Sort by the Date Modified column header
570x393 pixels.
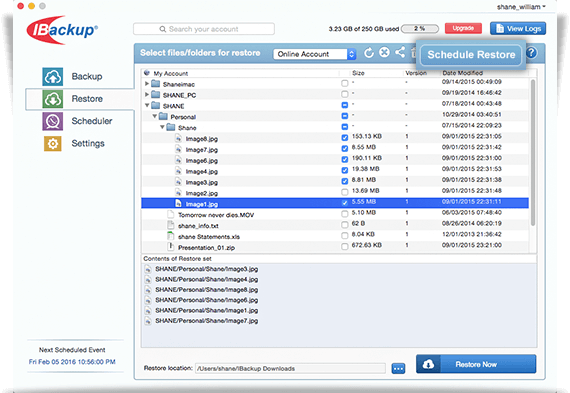pyautogui.click(x=462, y=73)
